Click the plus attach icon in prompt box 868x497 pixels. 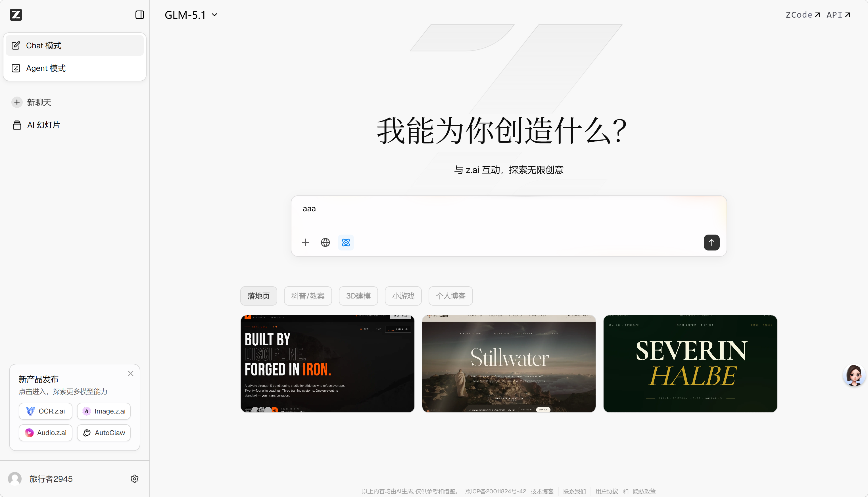[x=305, y=242]
